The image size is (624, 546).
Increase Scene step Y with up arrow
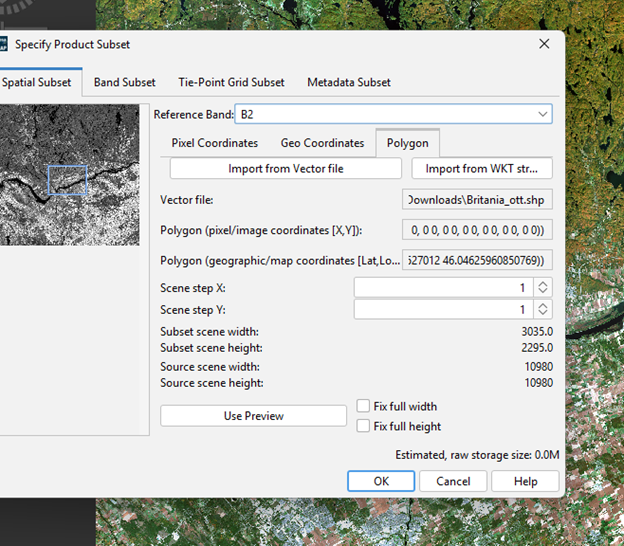543,306
